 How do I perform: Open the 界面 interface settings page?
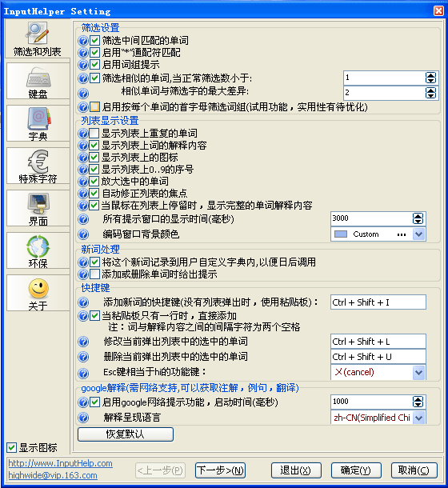38,208
